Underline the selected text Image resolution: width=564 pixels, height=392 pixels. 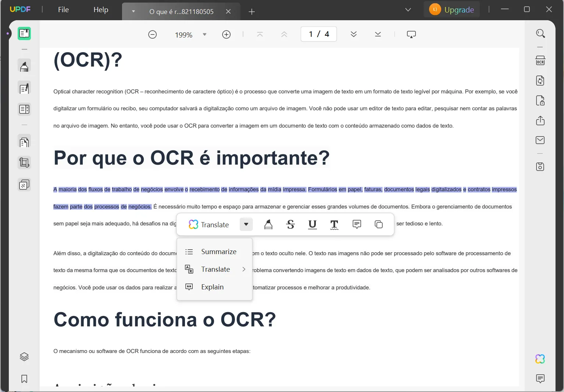(312, 224)
